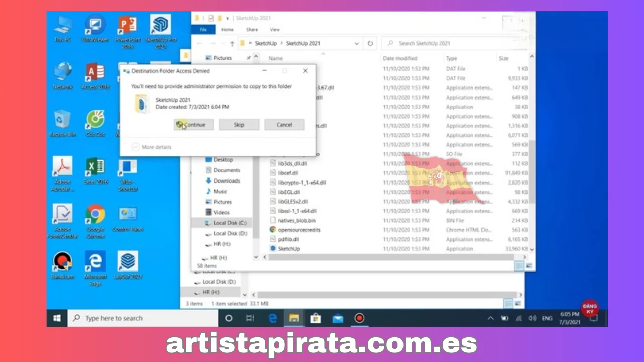Open the View ribbon tab

[275, 30]
